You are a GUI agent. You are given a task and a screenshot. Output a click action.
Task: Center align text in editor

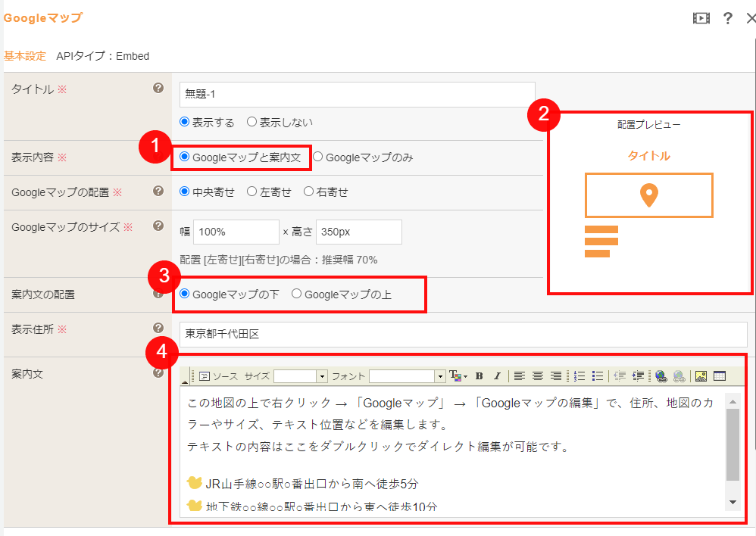point(538,376)
